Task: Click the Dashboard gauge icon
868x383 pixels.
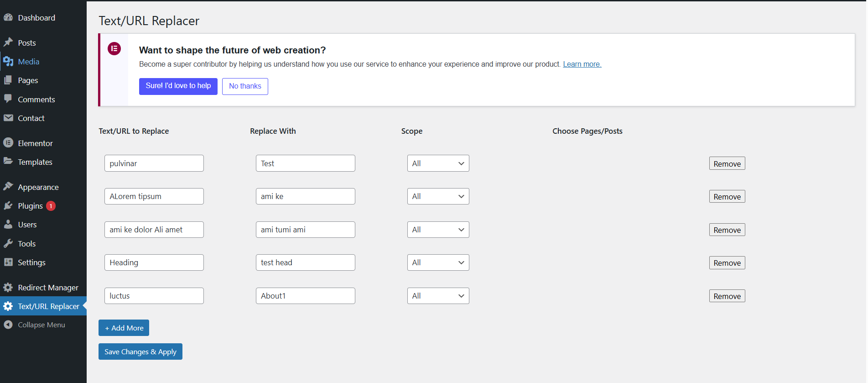Action: pos(8,18)
